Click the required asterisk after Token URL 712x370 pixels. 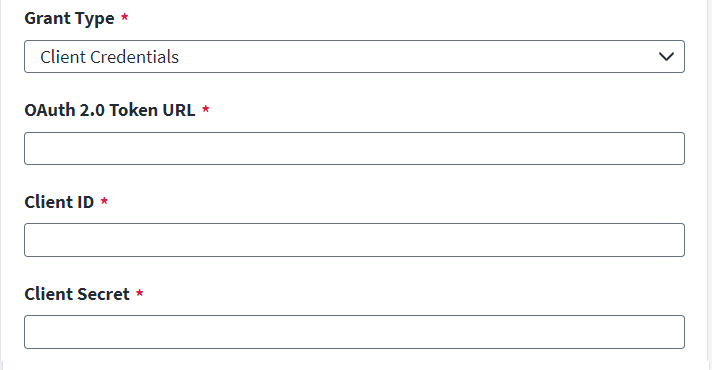(x=206, y=109)
